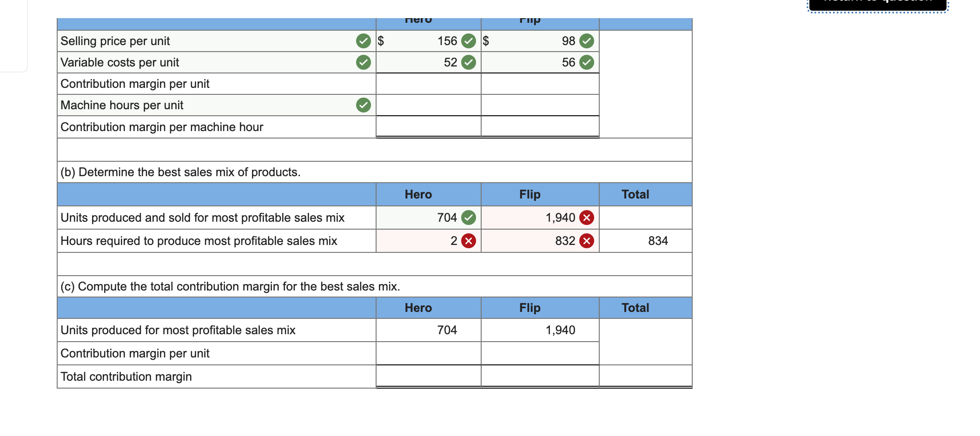Click green check next to Flip price 98

[x=587, y=41]
